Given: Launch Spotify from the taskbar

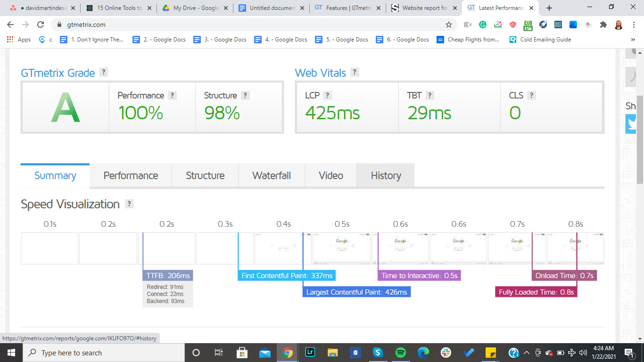Looking at the screenshot, I should 400,353.
